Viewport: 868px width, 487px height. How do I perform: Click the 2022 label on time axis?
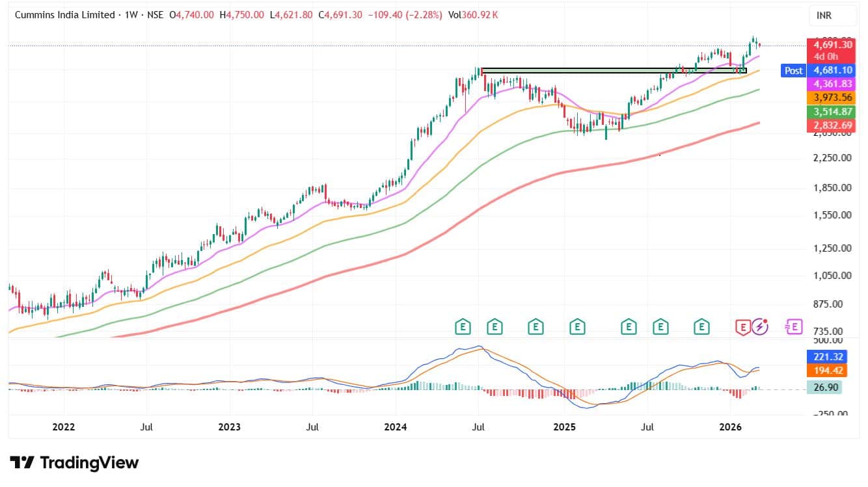pos(64,427)
